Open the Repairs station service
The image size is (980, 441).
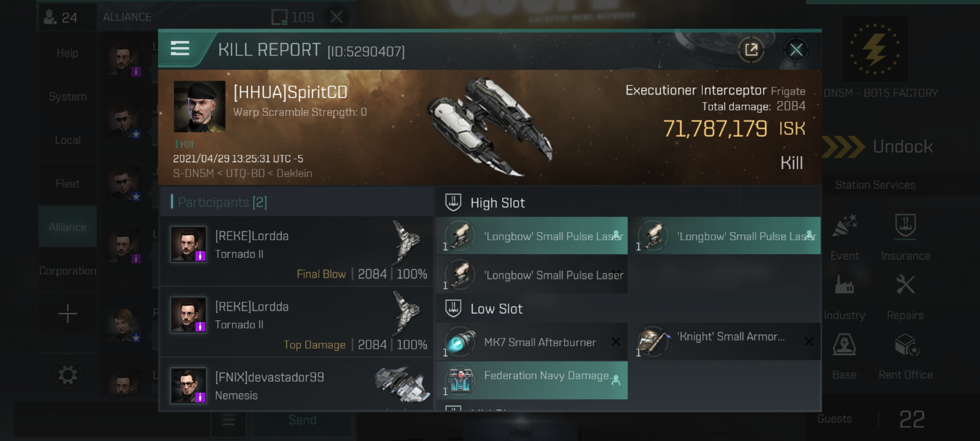pyautogui.click(x=905, y=297)
